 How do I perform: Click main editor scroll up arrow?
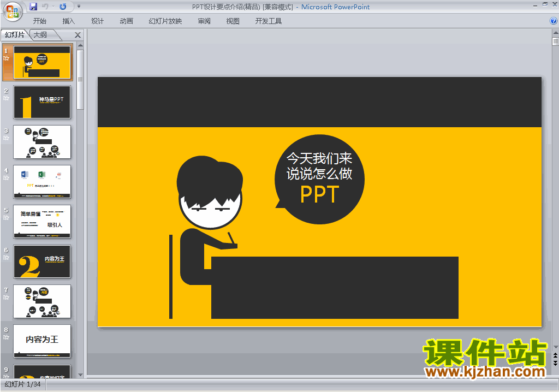[555, 33]
